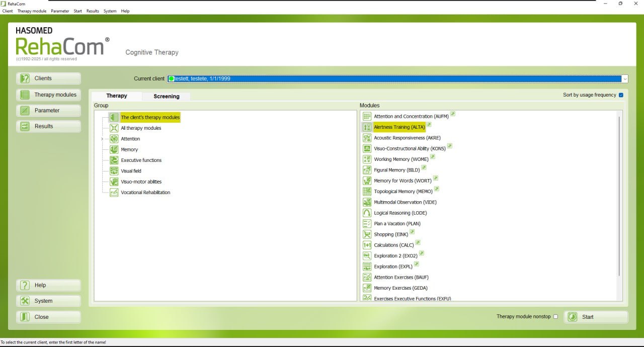
Task: Open the small link icon beside Shopping (EINK)
Action: (x=412, y=232)
